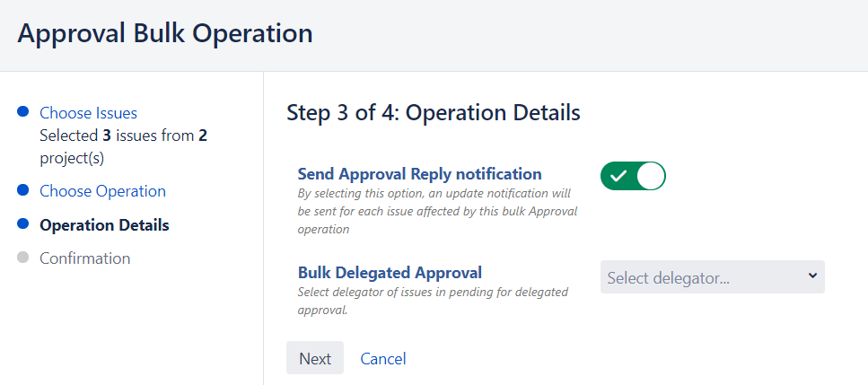Click the blue bullet beside Choose Issues
868x385 pixels.
[22, 113]
